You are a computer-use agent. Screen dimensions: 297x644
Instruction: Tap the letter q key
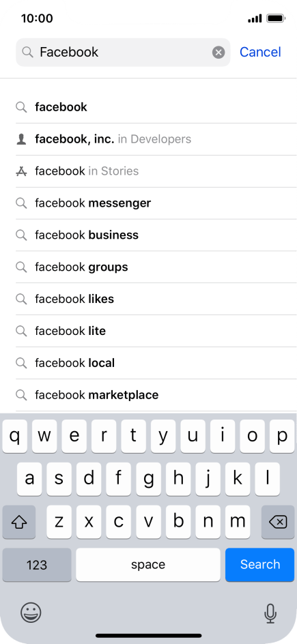click(15, 437)
